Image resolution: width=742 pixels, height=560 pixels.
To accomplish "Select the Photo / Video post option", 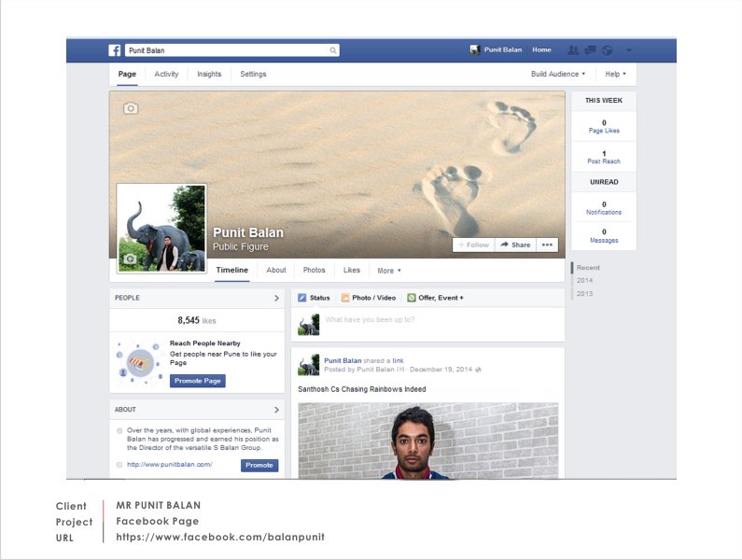I will coord(368,298).
